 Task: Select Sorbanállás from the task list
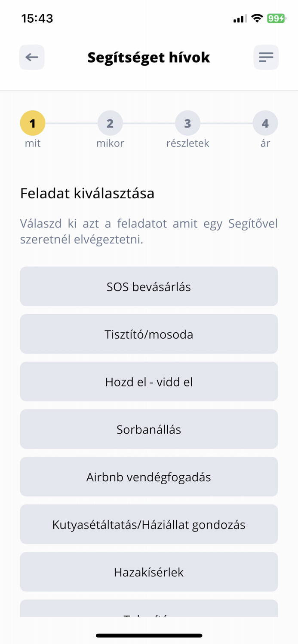pos(149,429)
